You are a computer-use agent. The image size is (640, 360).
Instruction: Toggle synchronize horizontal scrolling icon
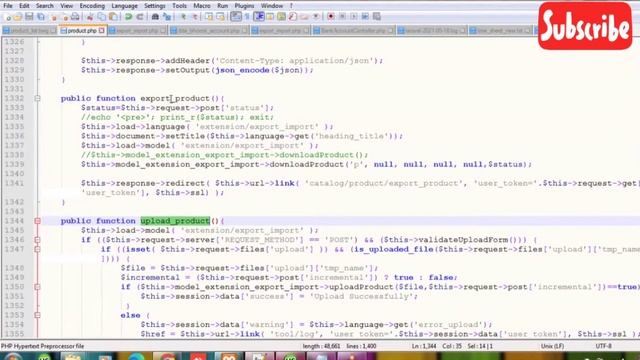220,17
